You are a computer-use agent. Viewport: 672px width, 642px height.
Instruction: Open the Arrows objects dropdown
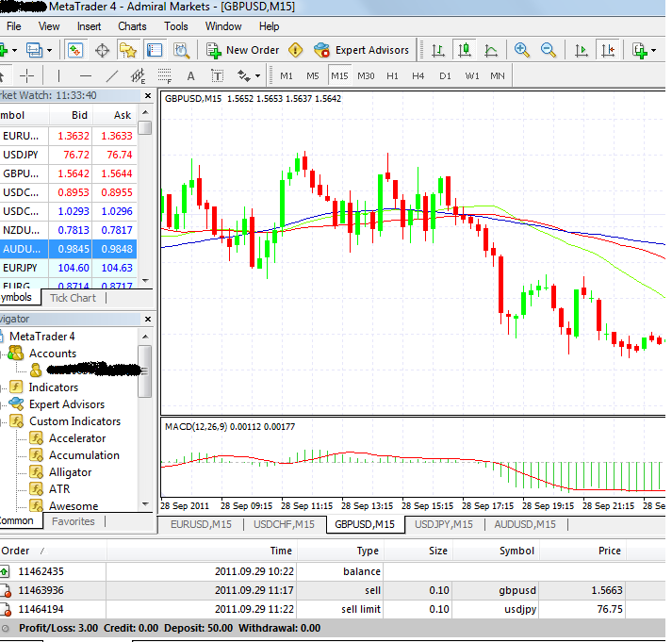click(257, 75)
